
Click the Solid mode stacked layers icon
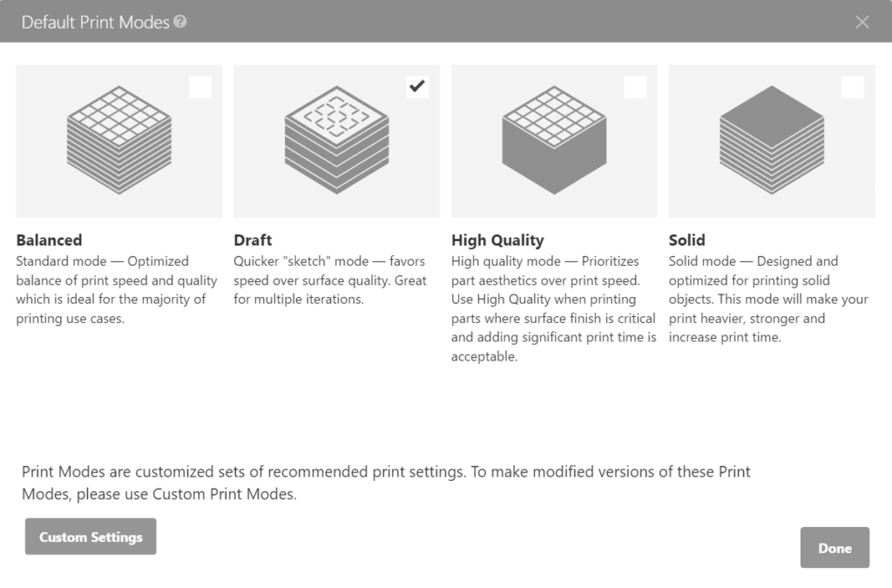click(772, 139)
